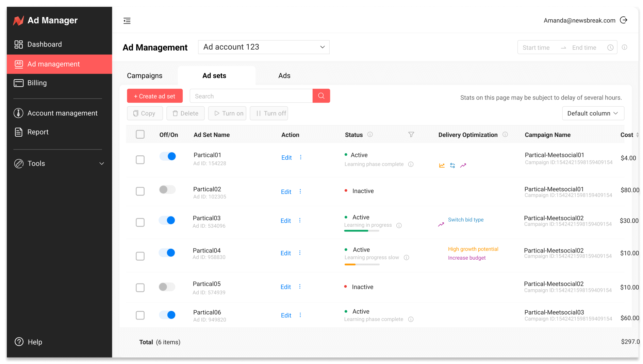Click the learning progress bar under Partical04
The height and width of the screenshot is (364, 643).
(362, 264)
